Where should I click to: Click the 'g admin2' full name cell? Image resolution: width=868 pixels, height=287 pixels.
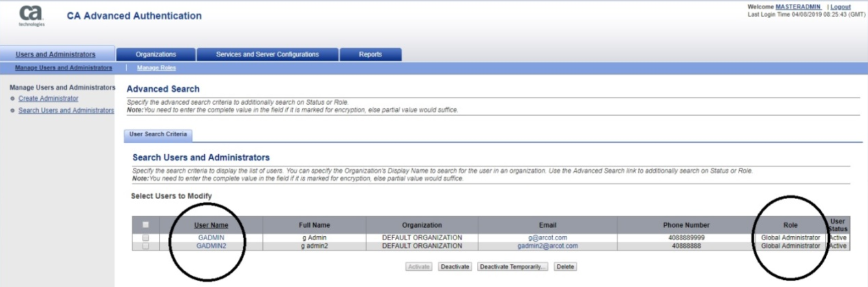314,246
